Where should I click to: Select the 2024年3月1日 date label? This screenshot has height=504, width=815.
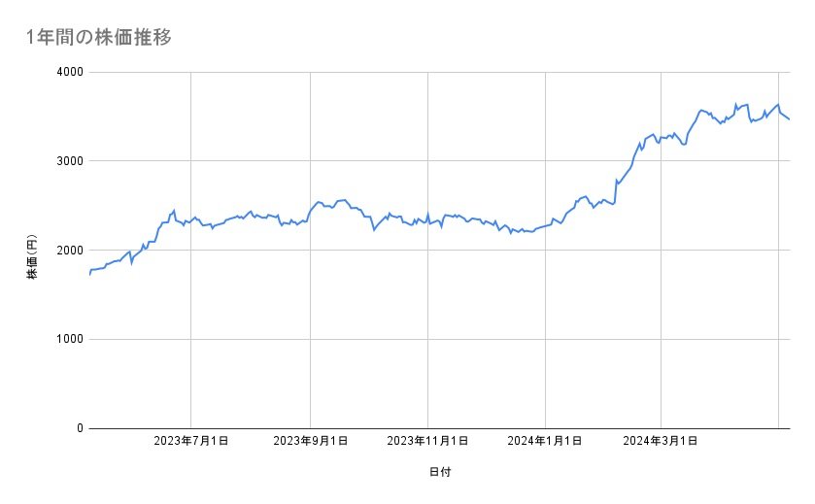(x=662, y=441)
